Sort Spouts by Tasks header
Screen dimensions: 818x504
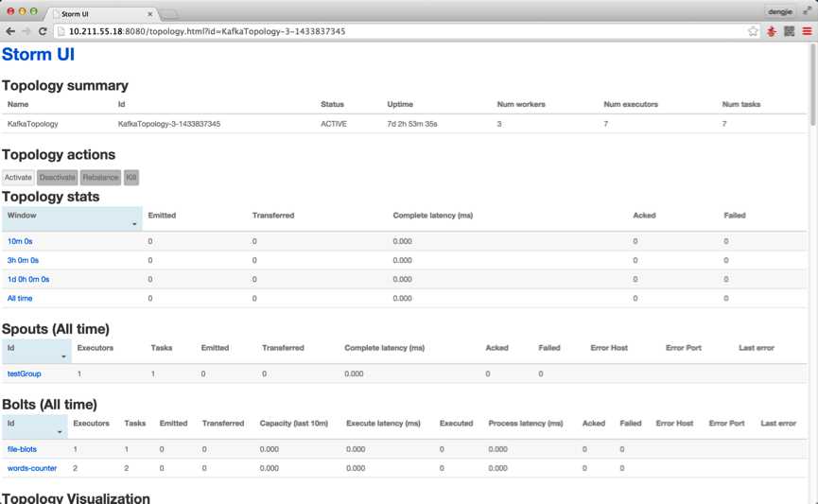coord(161,347)
